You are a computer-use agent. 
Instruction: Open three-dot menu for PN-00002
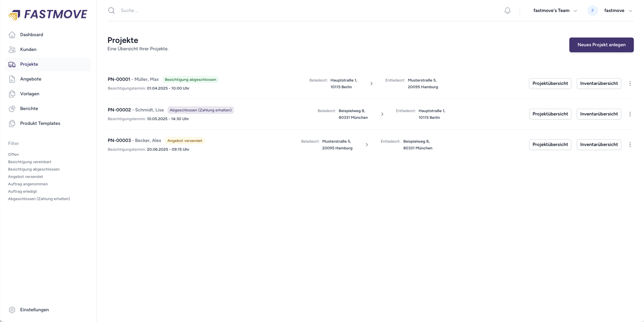630,114
